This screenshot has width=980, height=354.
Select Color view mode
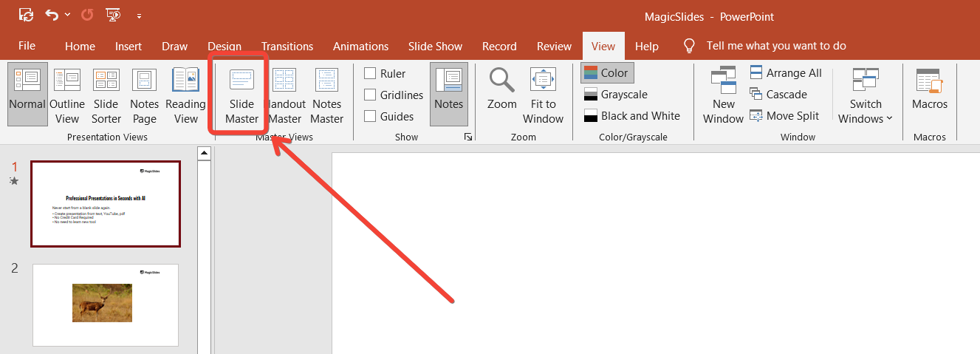coord(607,72)
